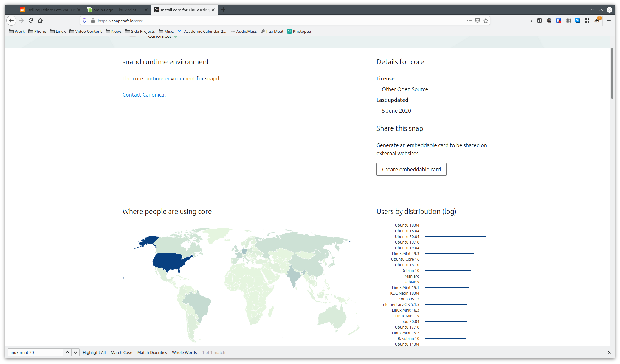Open Work bookmarks folder
This screenshot has height=364, width=620.
[17, 31]
